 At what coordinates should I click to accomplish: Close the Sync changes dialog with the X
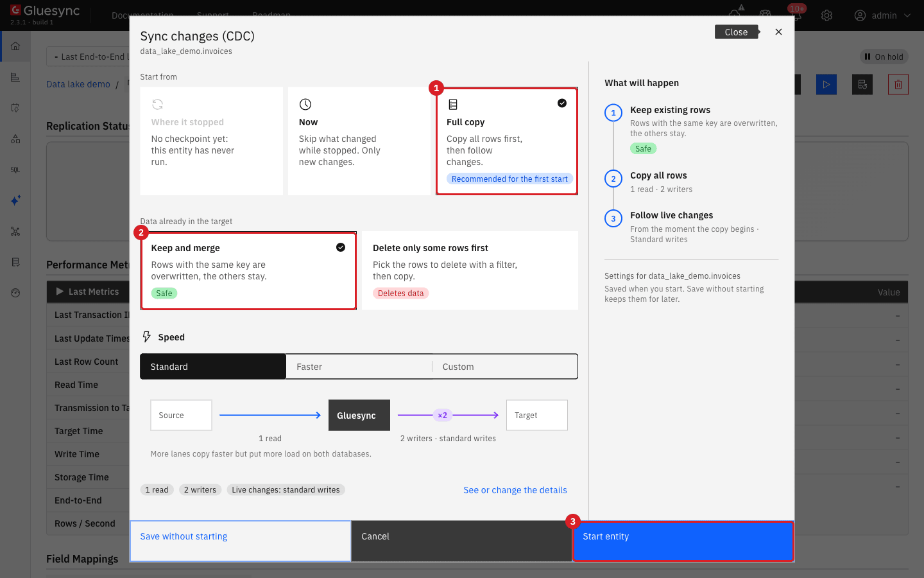tap(778, 32)
